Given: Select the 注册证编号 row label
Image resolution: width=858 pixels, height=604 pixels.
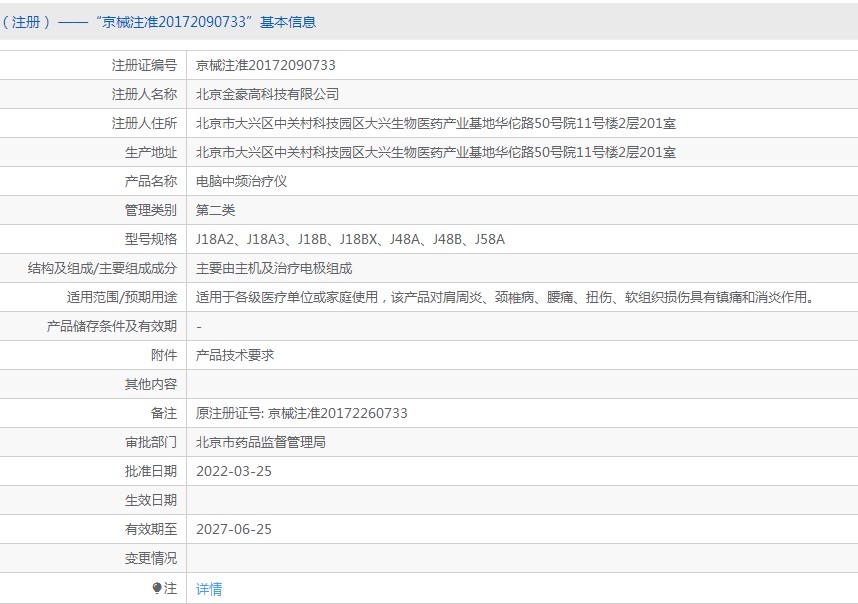Looking at the screenshot, I should click(144, 65).
